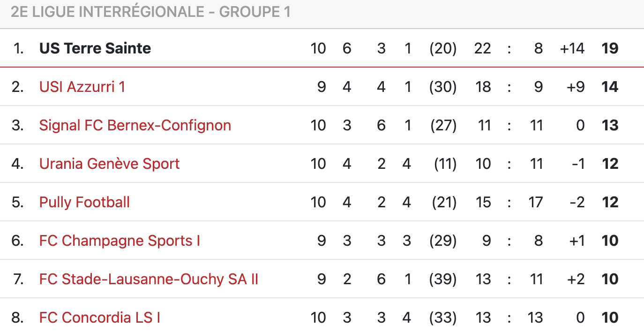The image size is (644, 333).
Task: Click the 2E Ligue Interrégionale Groupe 1 header
Action: (x=150, y=12)
